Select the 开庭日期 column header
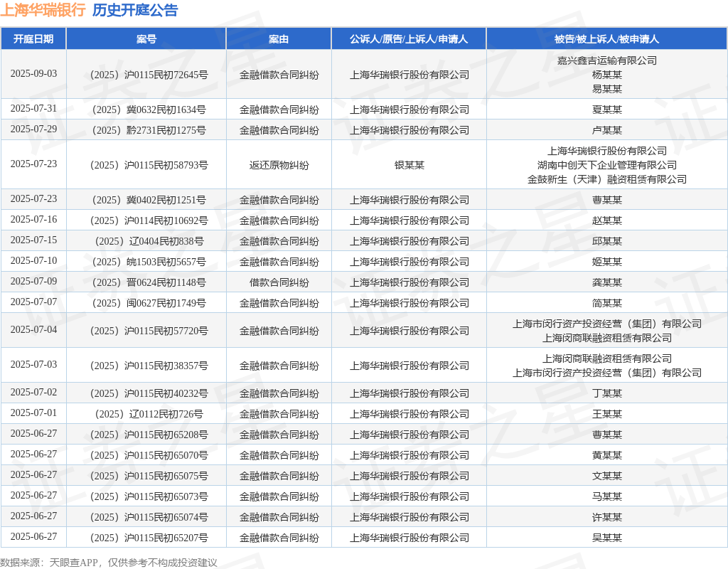 pyautogui.click(x=33, y=39)
